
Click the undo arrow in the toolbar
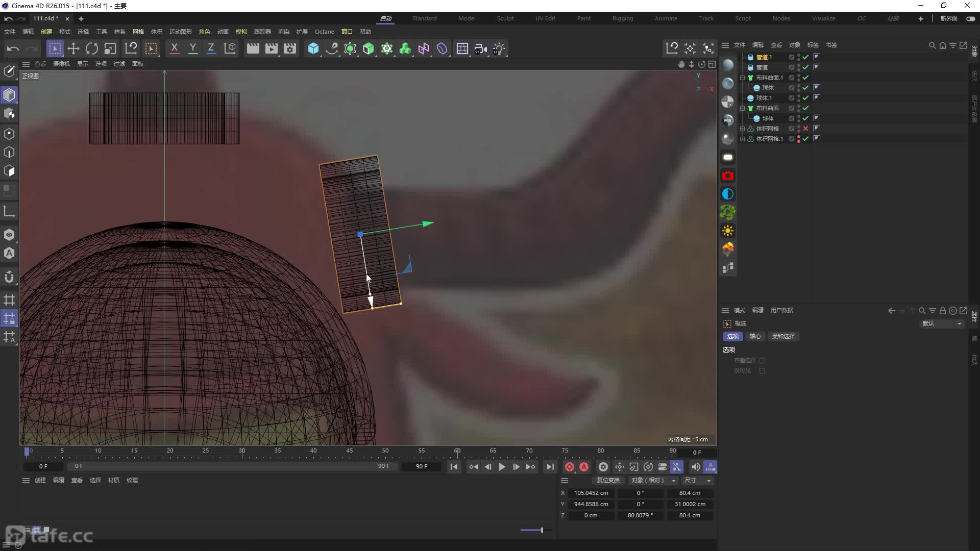point(13,48)
